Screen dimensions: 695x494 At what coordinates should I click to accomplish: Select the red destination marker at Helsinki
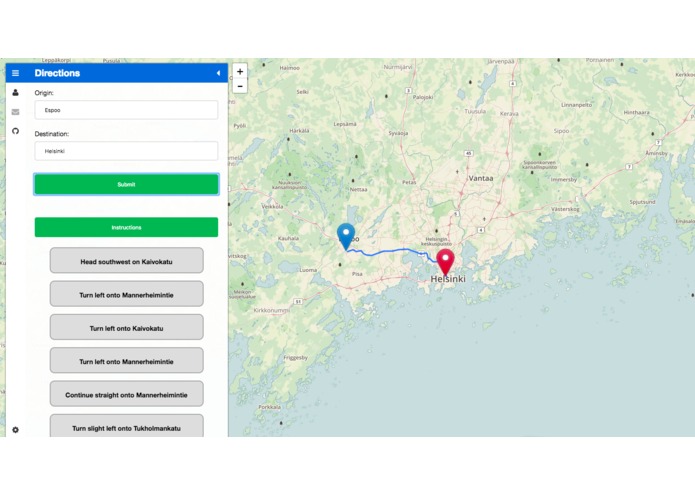tap(445, 261)
